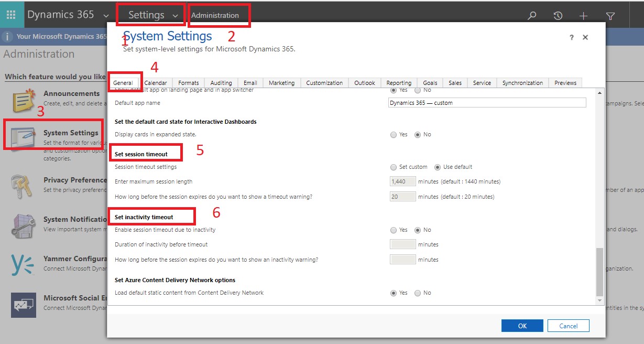The height and width of the screenshot is (344, 644).
Task: Select Yes for Content Delivery Network
Action: tap(394, 293)
